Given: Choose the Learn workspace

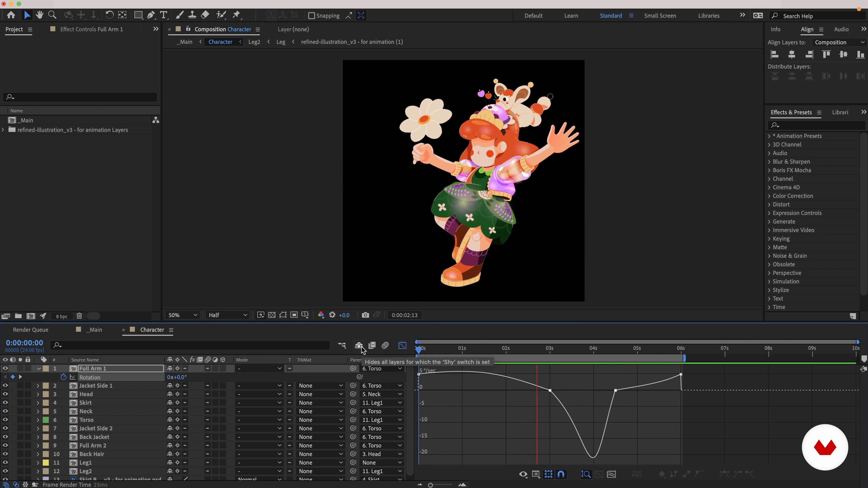Looking at the screenshot, I should pos(571,16).
